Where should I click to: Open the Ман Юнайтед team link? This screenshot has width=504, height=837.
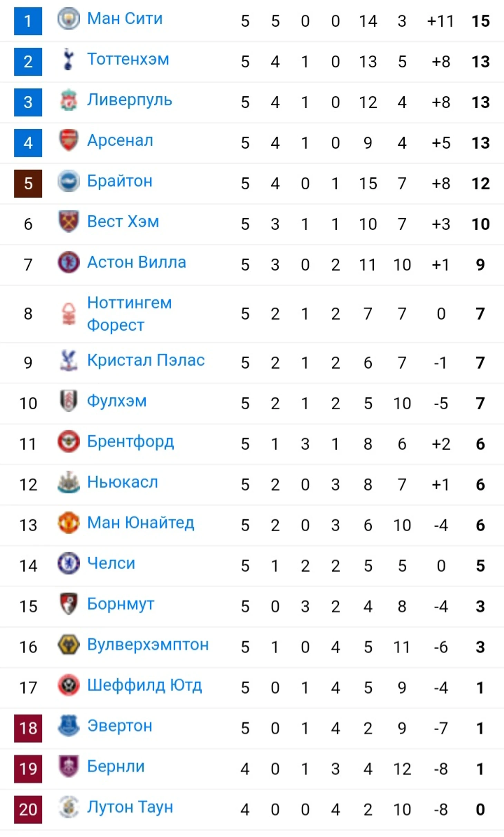coord(140,523)
